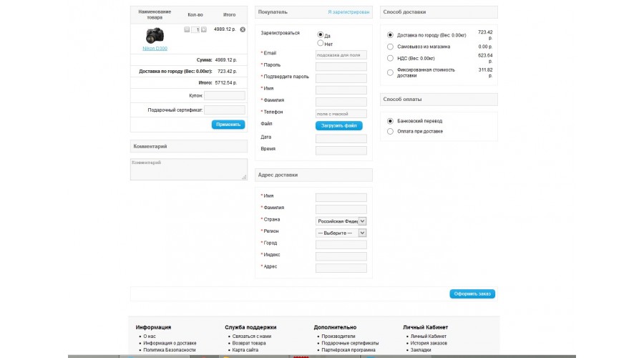Grab the Комментарий textarea resize handle

pos(244,177)
